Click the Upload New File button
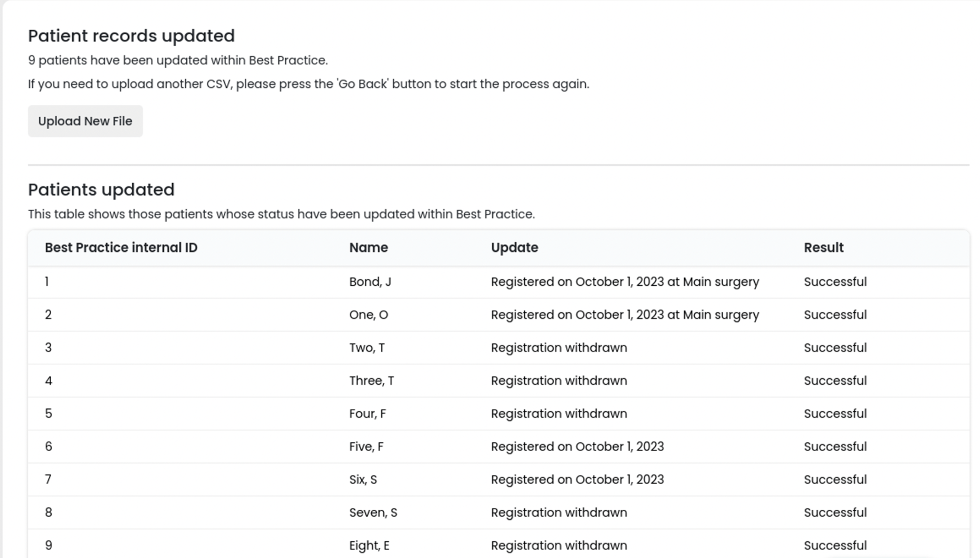 (x=85, y=121)
